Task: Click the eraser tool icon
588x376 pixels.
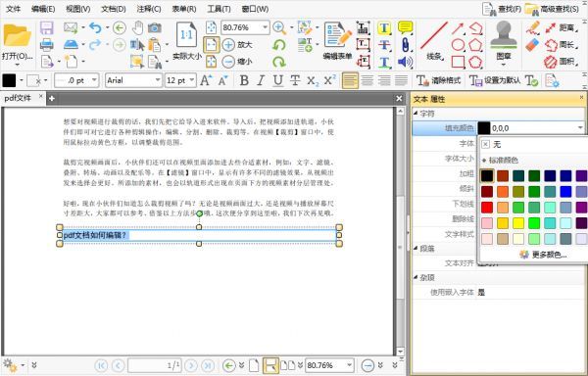Action: click(x=532, y=45)
